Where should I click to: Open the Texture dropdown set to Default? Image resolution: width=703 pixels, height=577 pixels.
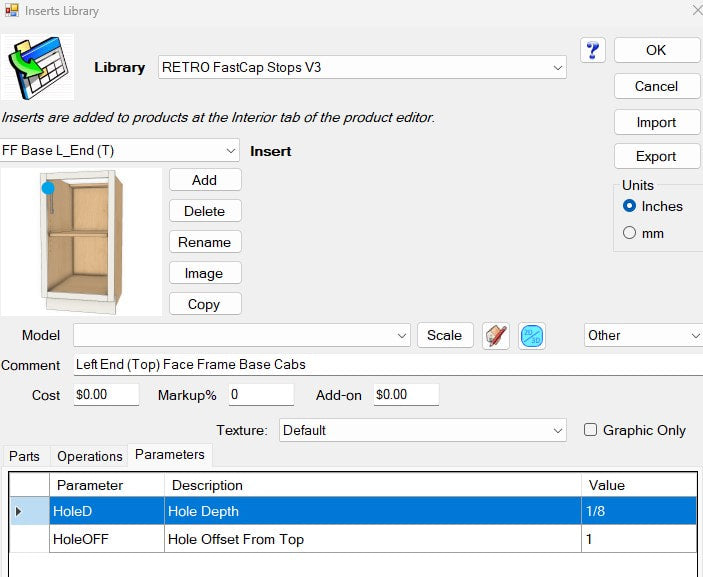click(558, 430)
